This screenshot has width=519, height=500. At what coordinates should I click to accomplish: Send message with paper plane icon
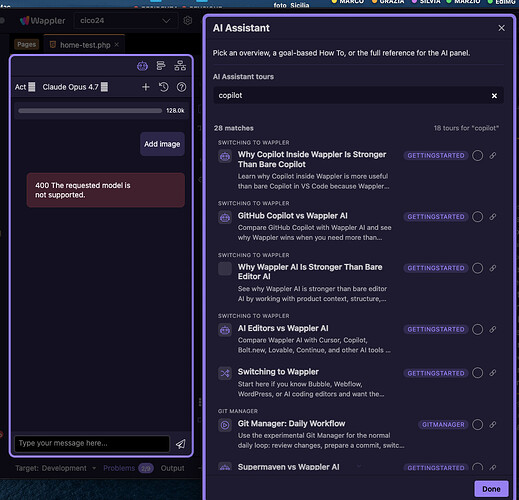tap(181, 444)
